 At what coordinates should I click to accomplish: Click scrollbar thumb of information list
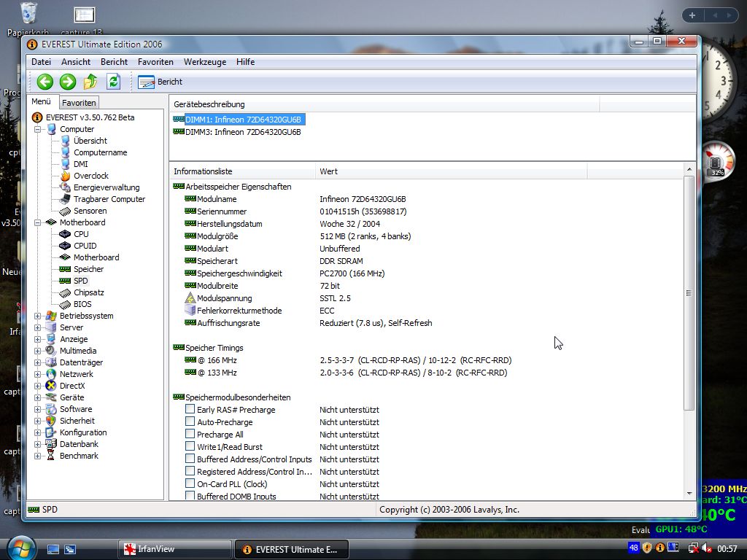point(689,293)
